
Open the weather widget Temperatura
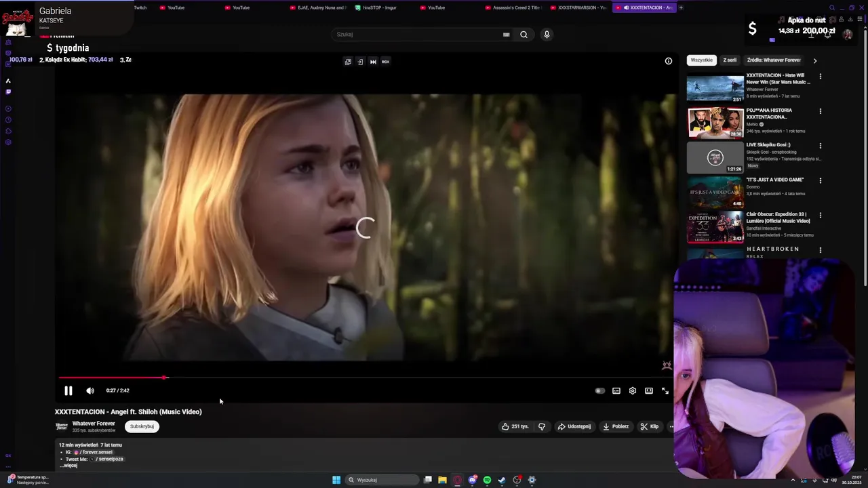[x=27, y=479]
